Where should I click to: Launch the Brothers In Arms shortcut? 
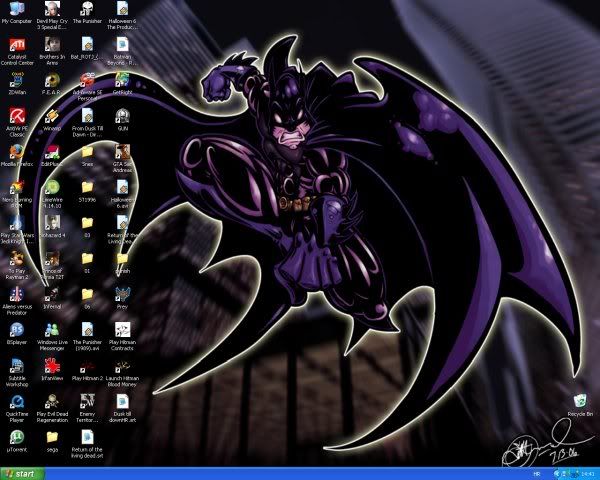click(x=52, y=52)
